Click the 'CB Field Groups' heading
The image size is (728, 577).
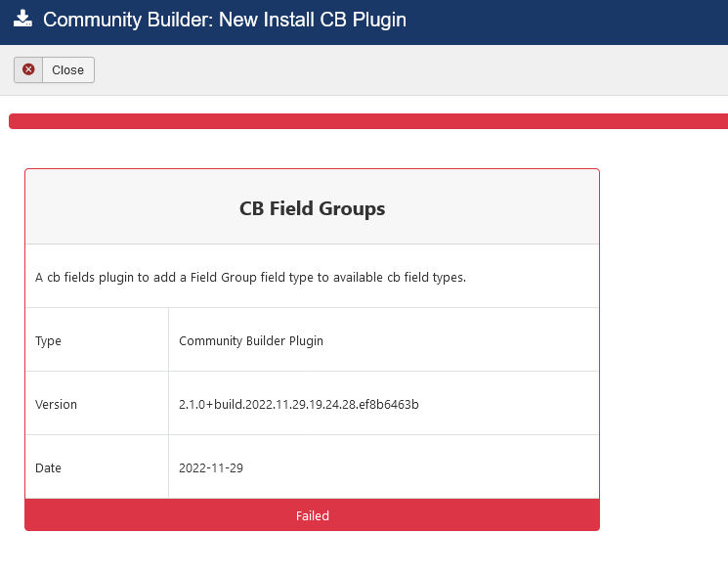point(312,208)
